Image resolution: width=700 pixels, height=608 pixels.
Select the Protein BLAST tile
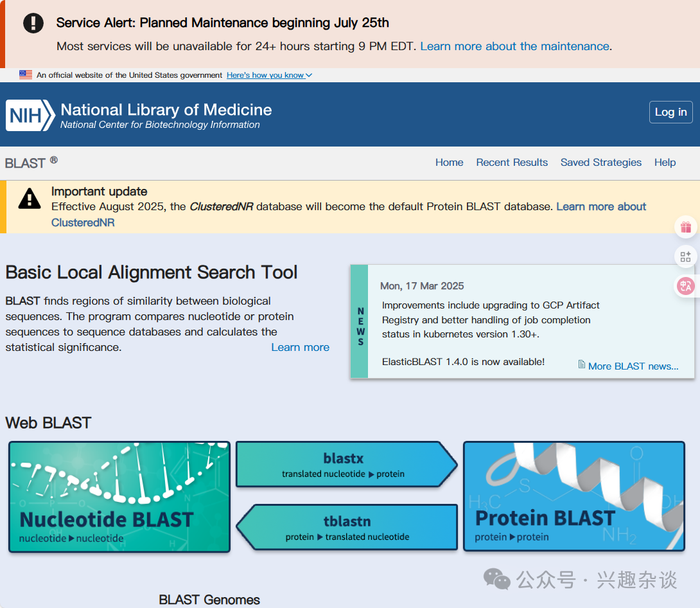click(573, 496)
